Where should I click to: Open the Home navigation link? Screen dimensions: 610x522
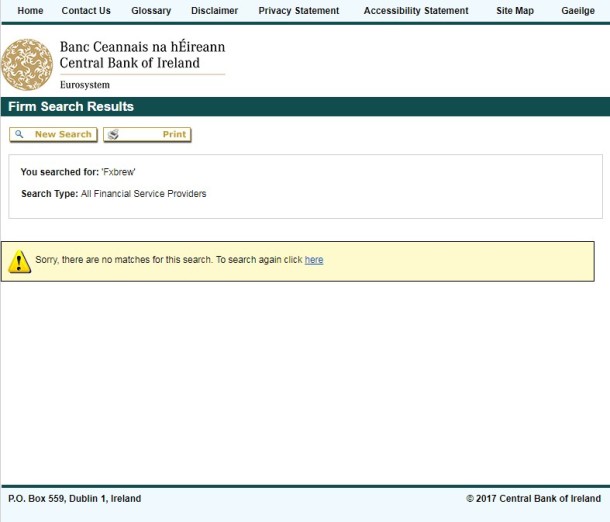pos(30,11)
